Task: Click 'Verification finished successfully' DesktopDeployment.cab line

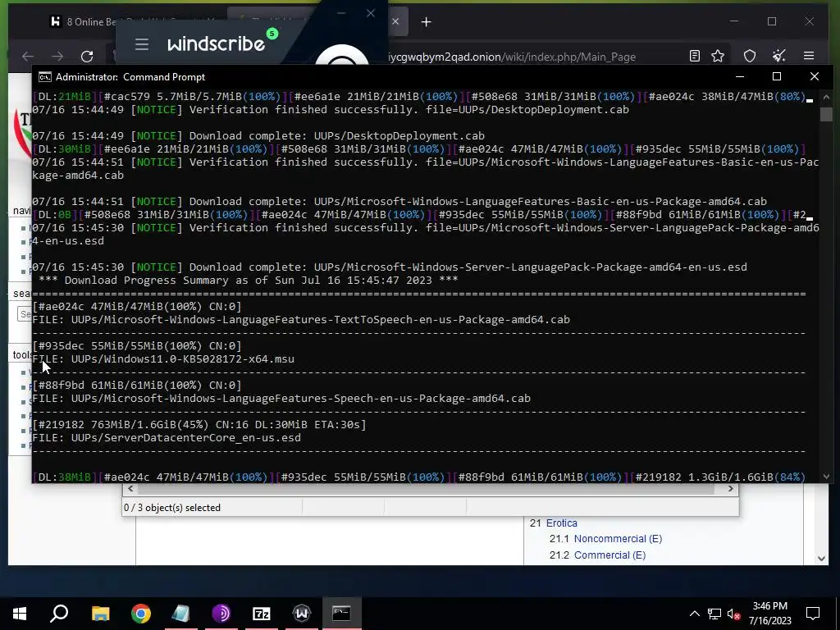Action: pyautogui.click(x=331, y=109)
